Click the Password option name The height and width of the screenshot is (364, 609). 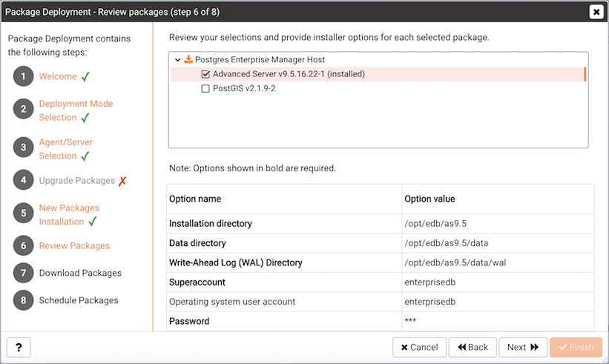(189, 321)
